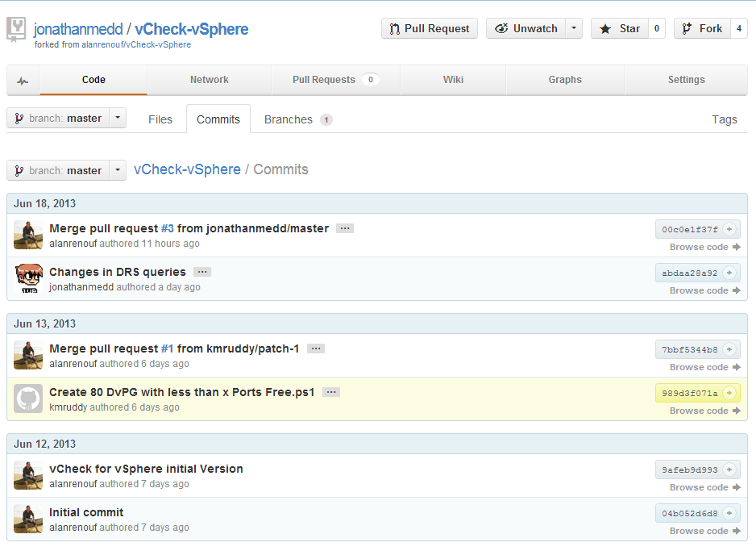Browse code for Merge pull request #1 commit
Image resolution: width=756 pixels, height=555 pixels.
point(705,367)
